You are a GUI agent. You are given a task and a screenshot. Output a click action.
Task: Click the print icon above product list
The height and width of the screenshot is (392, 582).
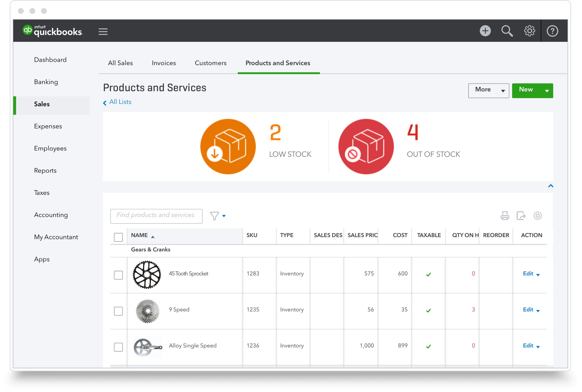(505, 216)
